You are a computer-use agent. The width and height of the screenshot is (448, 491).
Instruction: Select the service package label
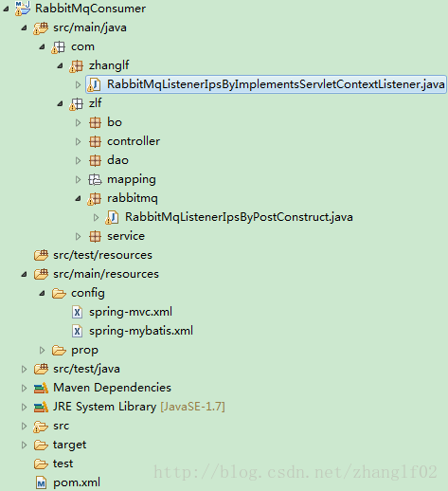[x=126, y=236]
